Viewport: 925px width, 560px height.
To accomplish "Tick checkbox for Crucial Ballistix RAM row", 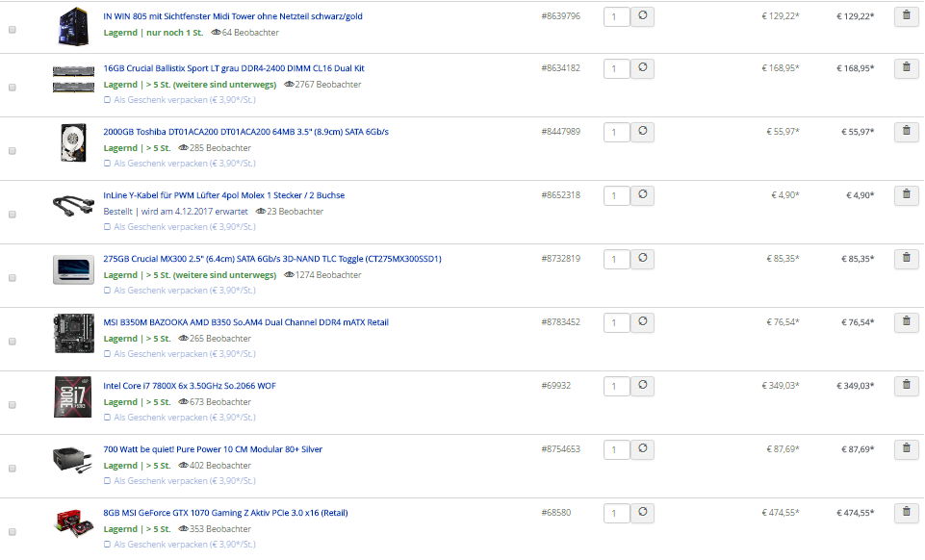I will tap(13, 88).
